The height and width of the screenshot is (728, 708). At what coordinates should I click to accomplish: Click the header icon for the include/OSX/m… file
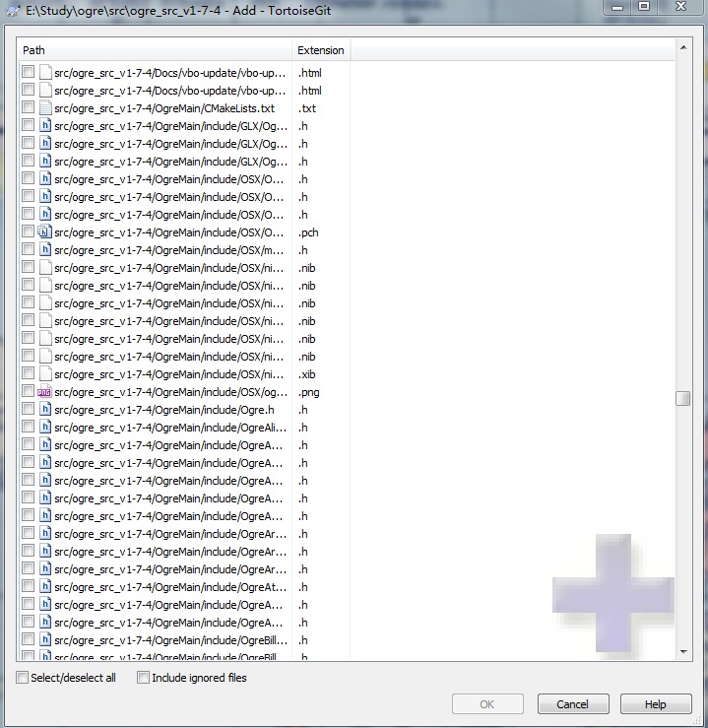click(x=45, y=250)
